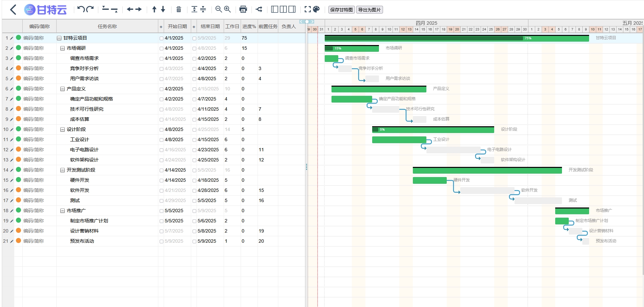Select the 制定市场推广计划 task name
This screenshot has height=307, width=644.
point(89,221)
